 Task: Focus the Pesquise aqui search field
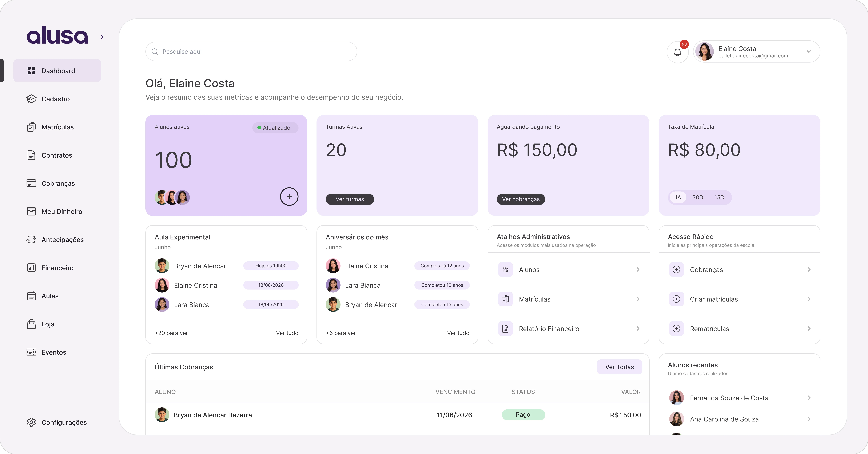[x=251, y=52]
